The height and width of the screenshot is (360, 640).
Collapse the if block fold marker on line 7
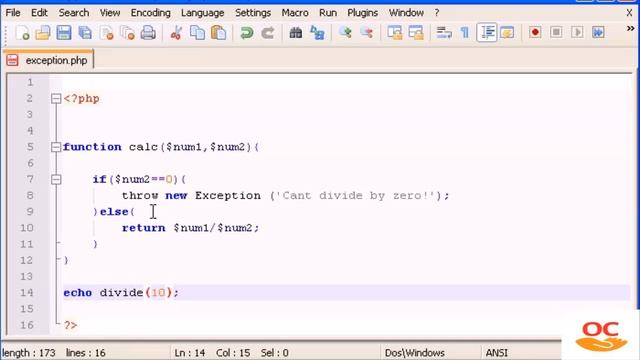tap(56, 179)
